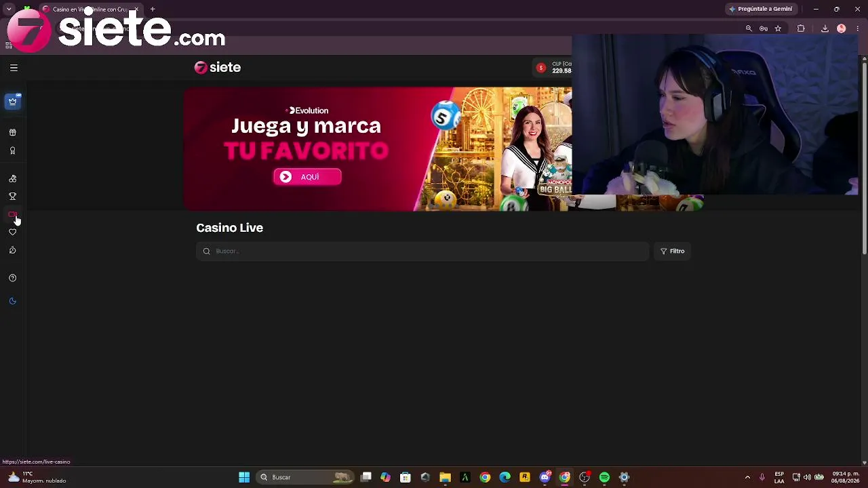
Task: Open the trophy icon in sidebar
Action: 12,197
